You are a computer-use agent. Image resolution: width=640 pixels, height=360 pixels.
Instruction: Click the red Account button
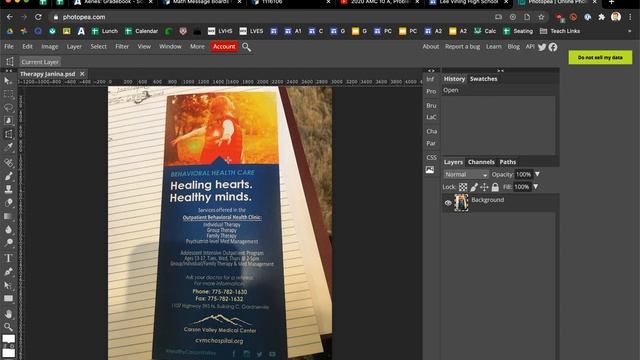(224, 47)
